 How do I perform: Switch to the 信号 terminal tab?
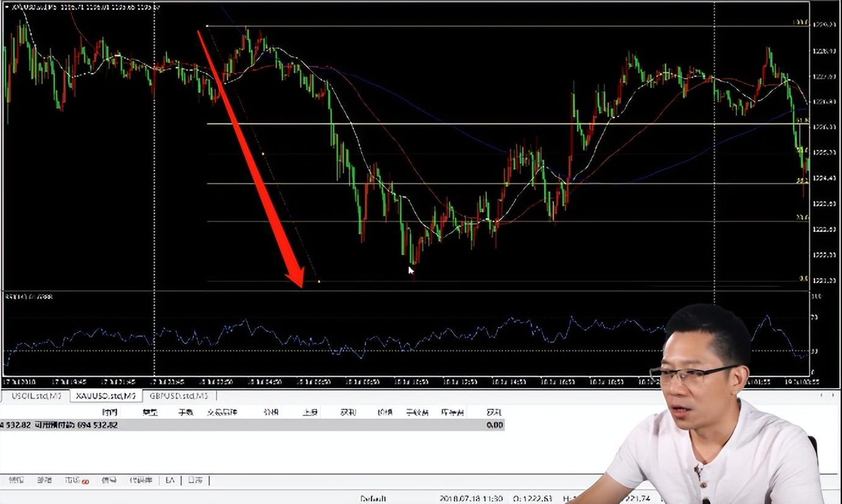pos(109,480)
